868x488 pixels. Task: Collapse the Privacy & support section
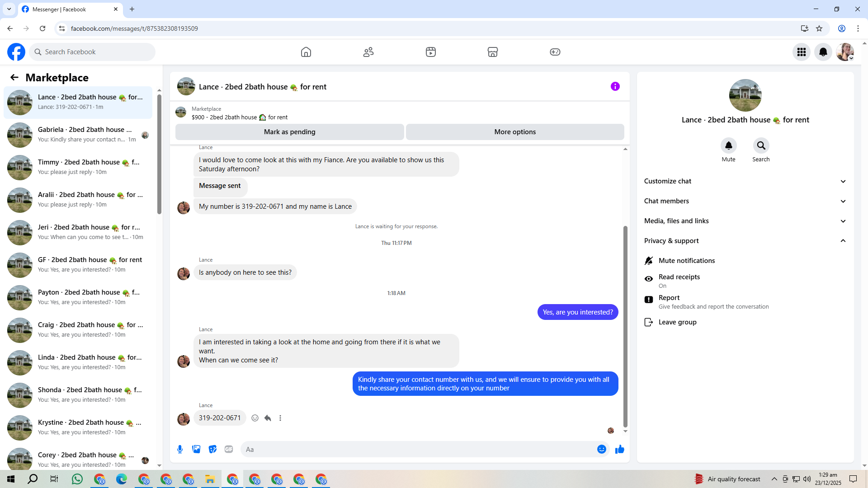(x=745, y=241)
